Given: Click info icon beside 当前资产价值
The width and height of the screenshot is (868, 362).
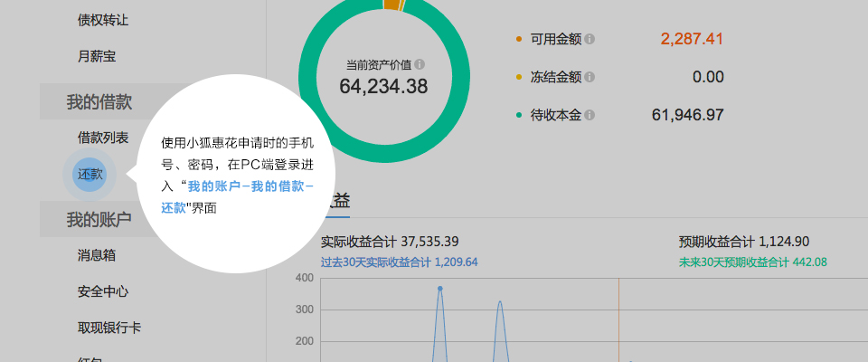Looking at the screenshot, I should tap(420, 64).
